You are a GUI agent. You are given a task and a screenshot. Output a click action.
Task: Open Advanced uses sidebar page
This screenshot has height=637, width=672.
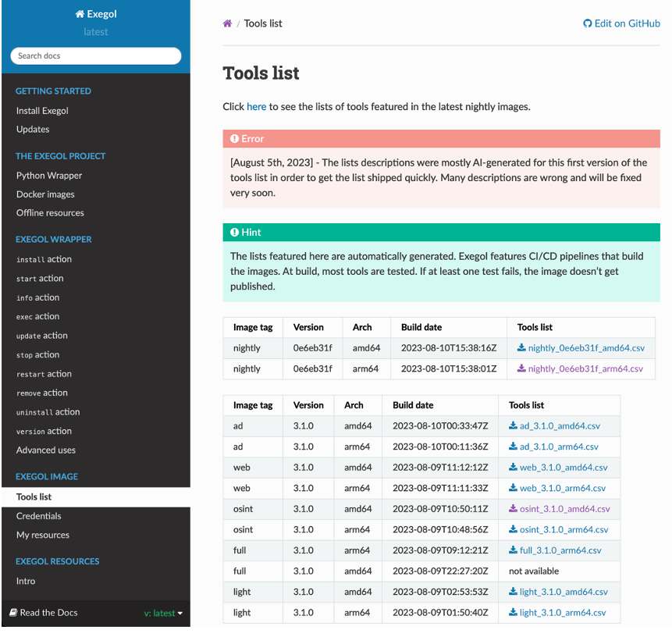[46, 450]
